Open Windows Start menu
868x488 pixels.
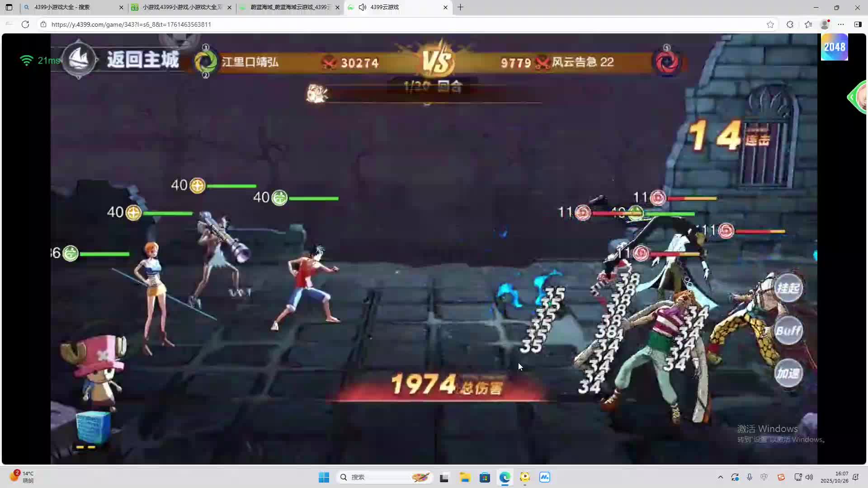(324, 477)
